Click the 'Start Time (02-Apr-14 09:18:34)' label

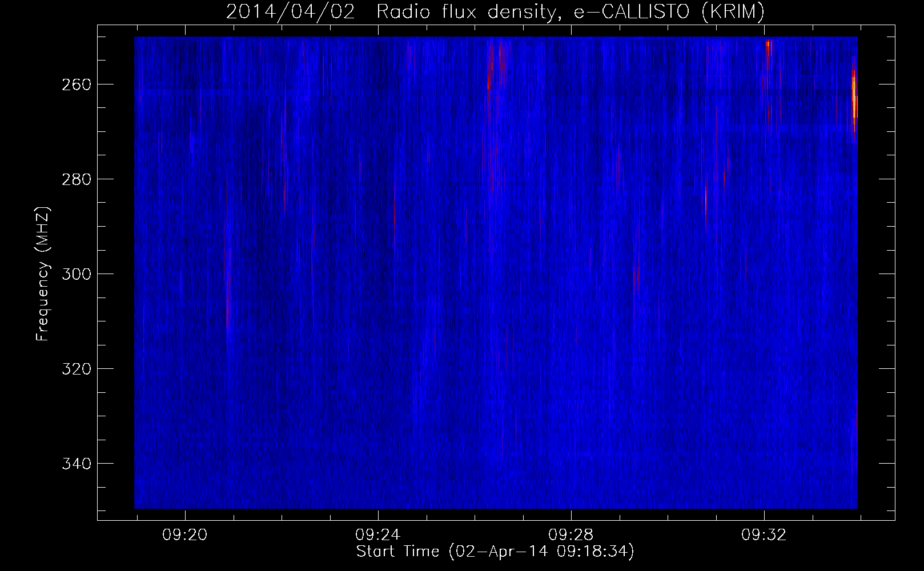click(x=495, y=552)
